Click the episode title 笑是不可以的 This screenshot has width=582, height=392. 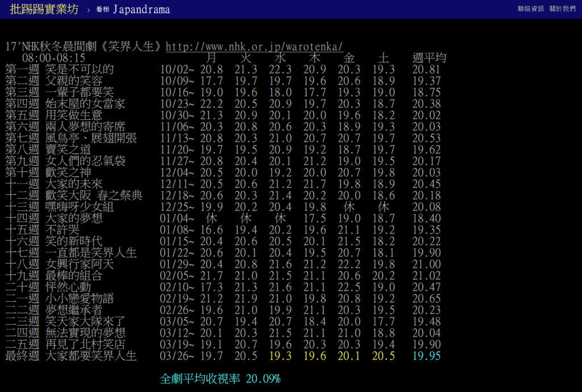80,69
